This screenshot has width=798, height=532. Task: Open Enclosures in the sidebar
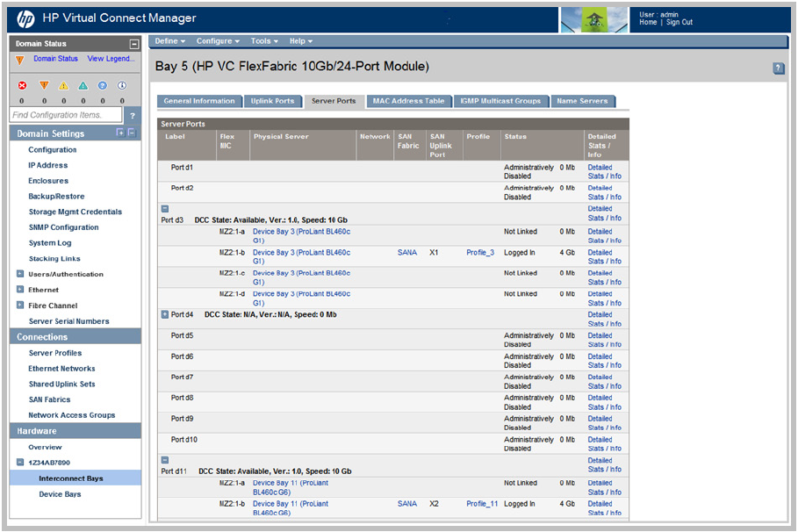point(48,181)
